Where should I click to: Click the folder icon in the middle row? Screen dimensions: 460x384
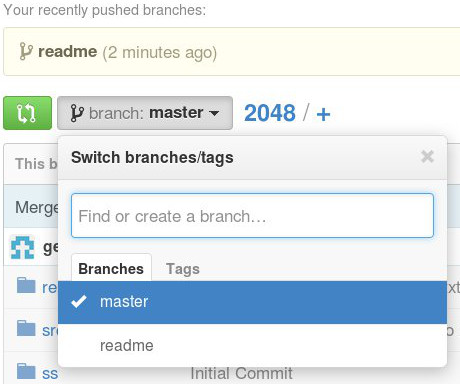pyautogui.click(x=26, y=328)
